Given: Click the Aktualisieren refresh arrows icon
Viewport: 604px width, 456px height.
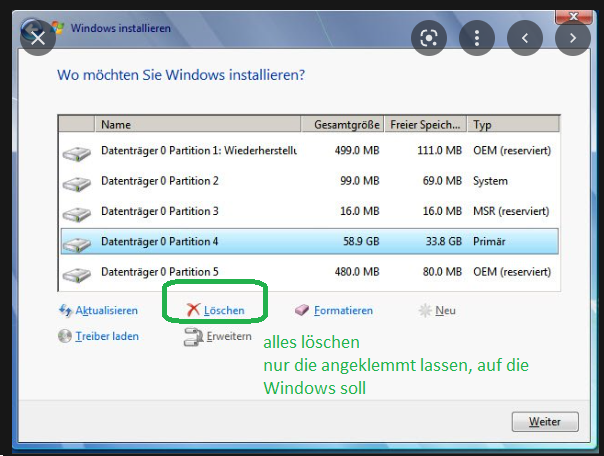Looking at the screenshot, I should 65,310.
